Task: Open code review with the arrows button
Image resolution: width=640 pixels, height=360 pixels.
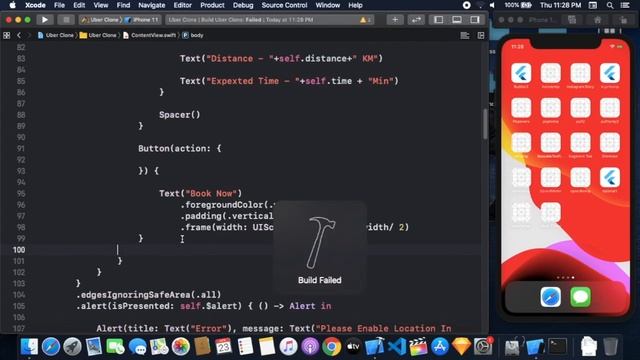Action: click(x=416, y=20)
